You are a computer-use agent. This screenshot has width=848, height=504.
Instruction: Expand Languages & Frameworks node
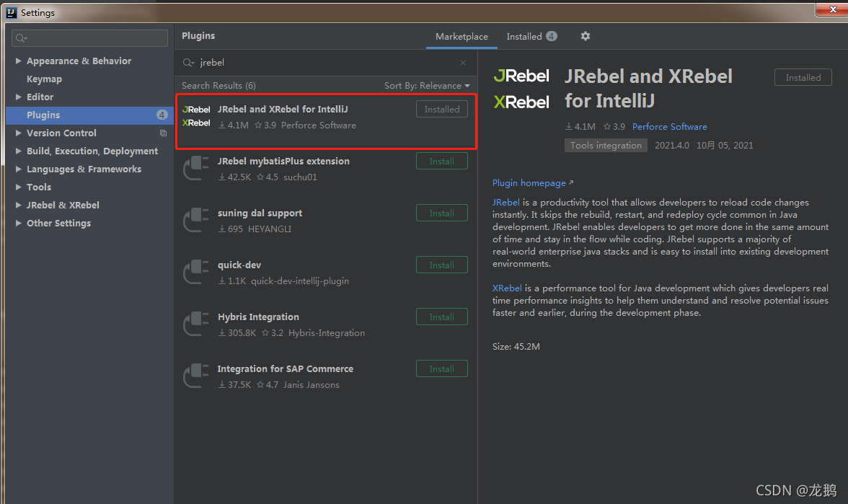pos(19,169)
